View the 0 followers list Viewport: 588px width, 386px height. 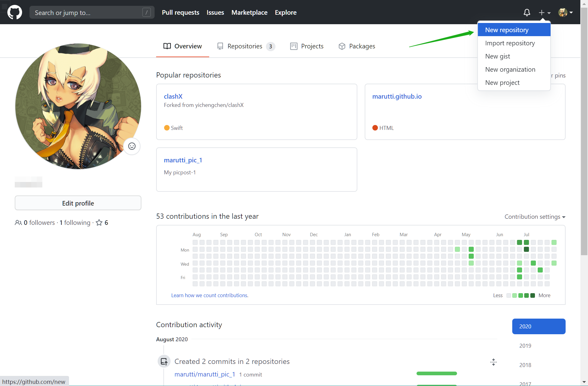tap(39, 223)
